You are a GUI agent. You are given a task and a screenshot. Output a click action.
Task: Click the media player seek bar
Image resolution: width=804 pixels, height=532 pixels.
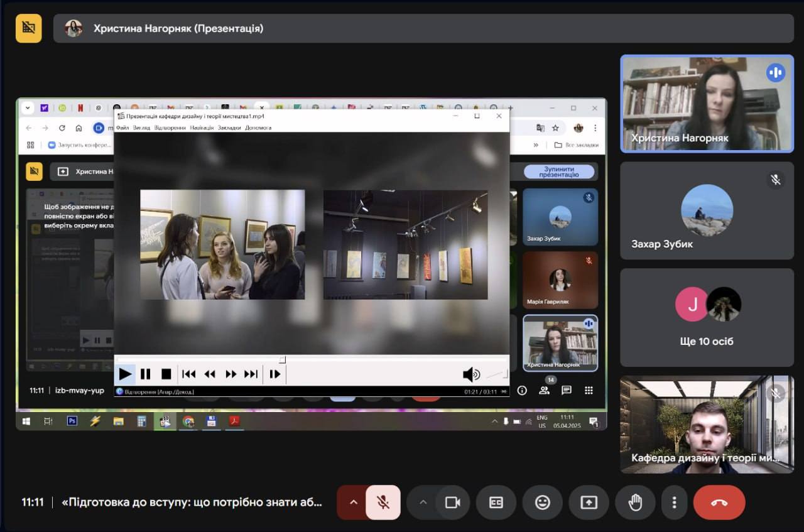(311, 360)
